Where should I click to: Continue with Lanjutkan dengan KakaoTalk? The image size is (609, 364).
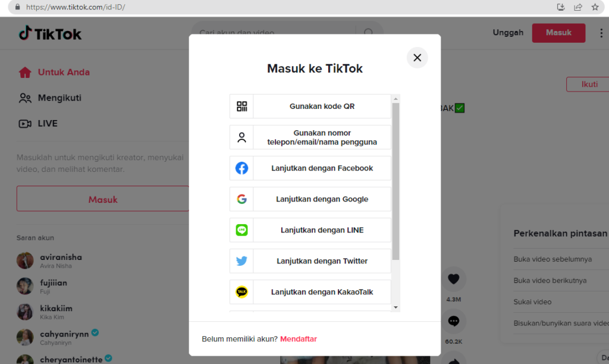coord(310,292)
